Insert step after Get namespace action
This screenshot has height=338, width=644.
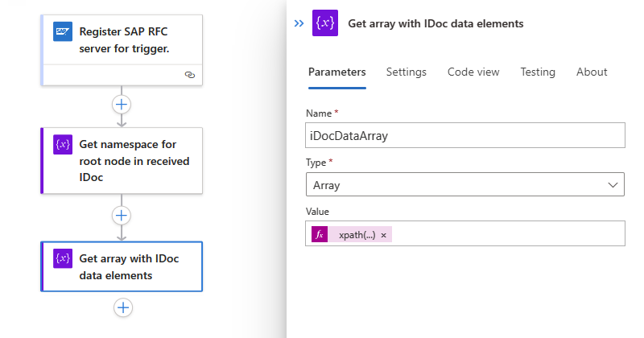coord(122,216)
